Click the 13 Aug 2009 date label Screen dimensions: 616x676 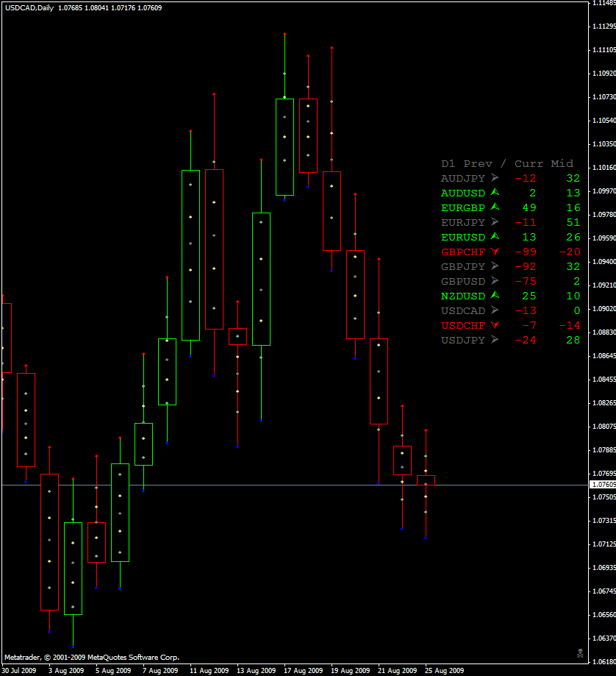pyautogui.click(x=256, y=670)
